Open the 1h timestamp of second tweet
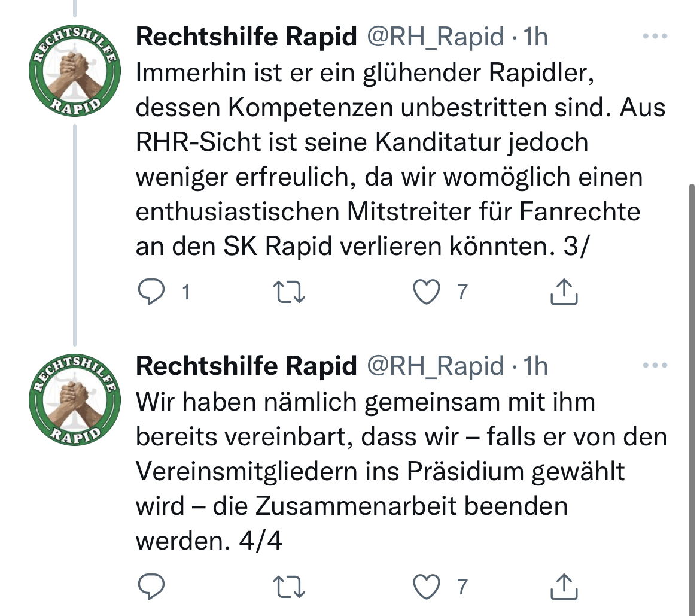Screen dimensions: 700x616 [535, 365]
